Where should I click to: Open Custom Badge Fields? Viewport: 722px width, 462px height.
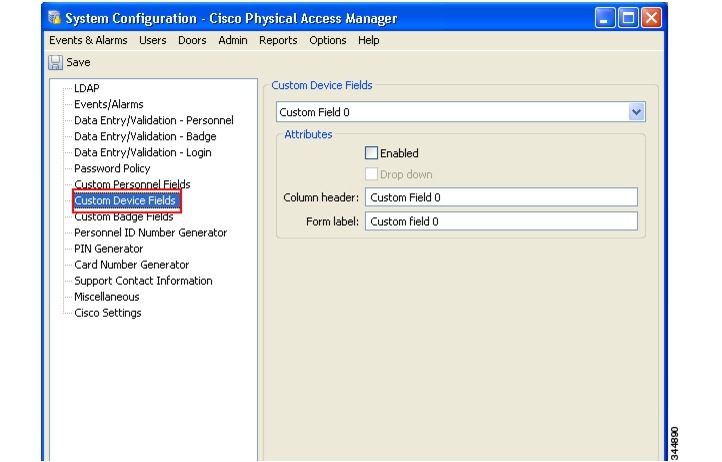pyautogui.click(x=123, y=216)
